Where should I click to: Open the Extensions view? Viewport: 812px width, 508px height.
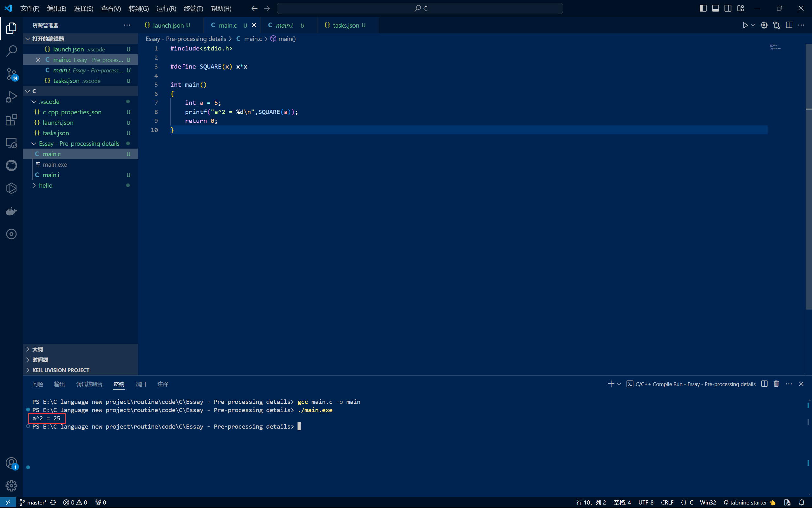tap(11, 120)
